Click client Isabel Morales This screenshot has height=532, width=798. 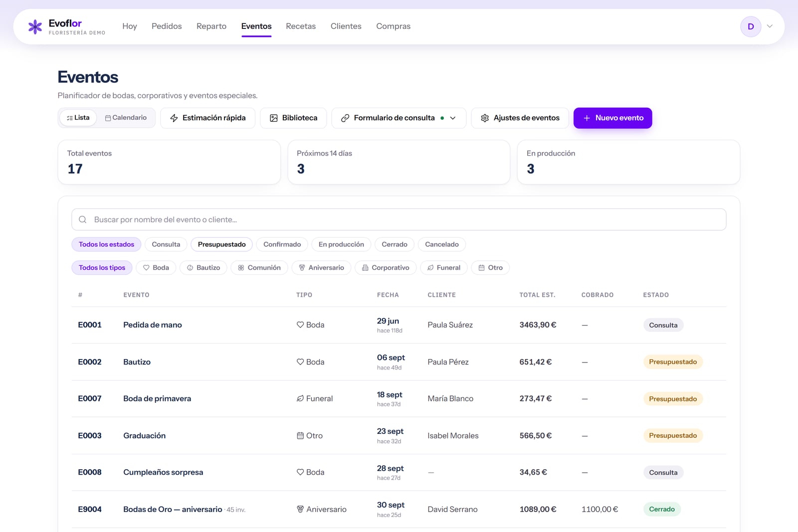(453, 436)
